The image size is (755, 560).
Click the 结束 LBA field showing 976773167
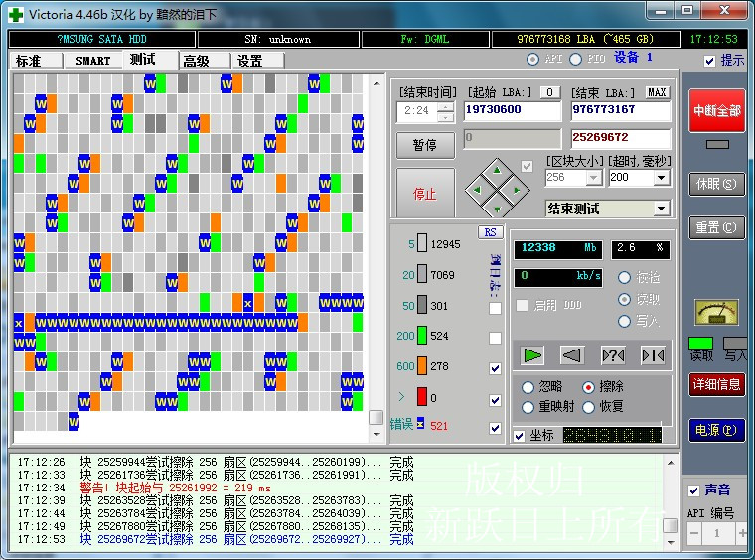(x=621, y=110)
